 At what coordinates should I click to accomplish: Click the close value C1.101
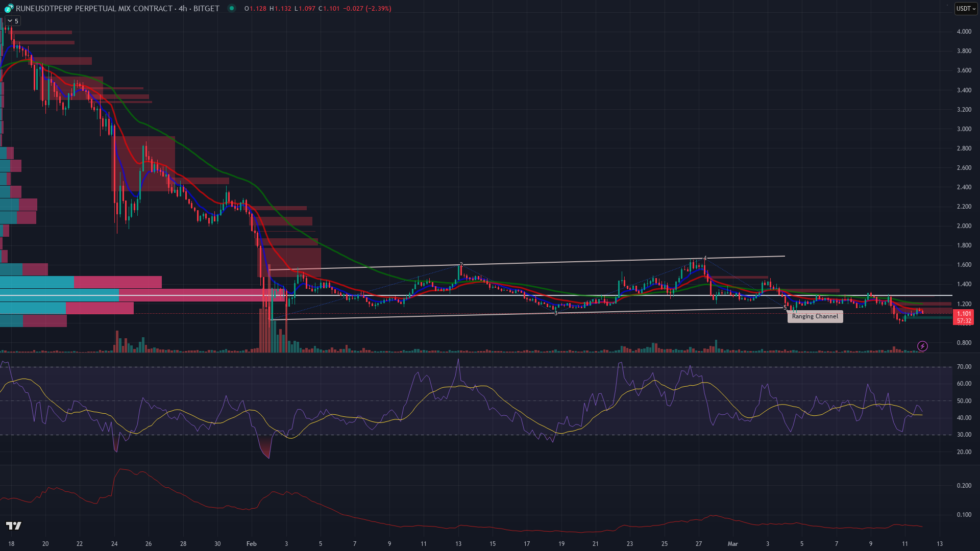(x=329, y=8)
